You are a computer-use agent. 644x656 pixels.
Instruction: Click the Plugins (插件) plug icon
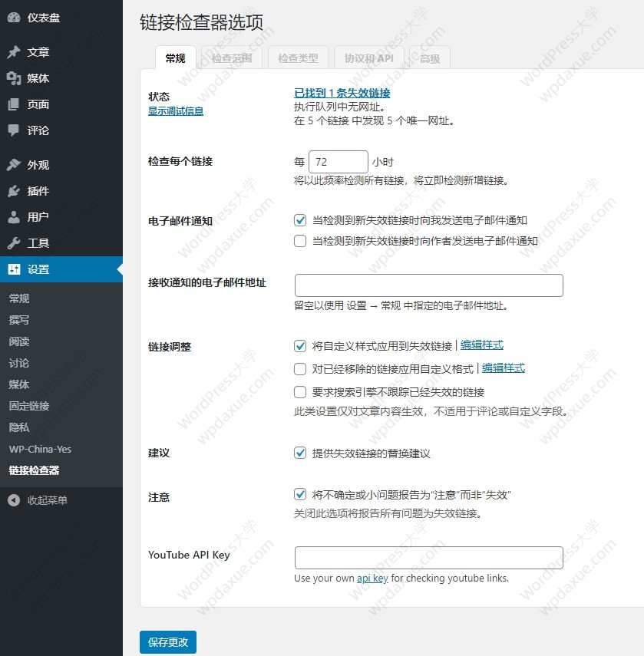pyautogui.click(x=14, y=191)
